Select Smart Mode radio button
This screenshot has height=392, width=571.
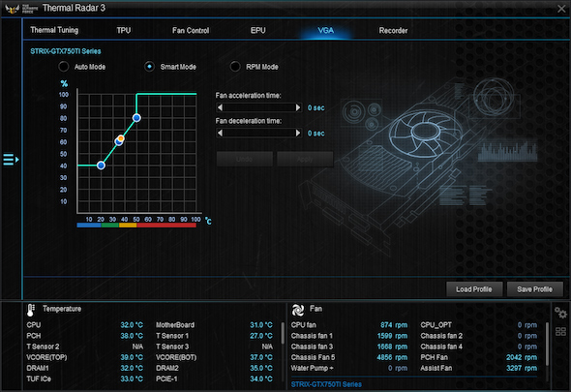pos(149,67)
